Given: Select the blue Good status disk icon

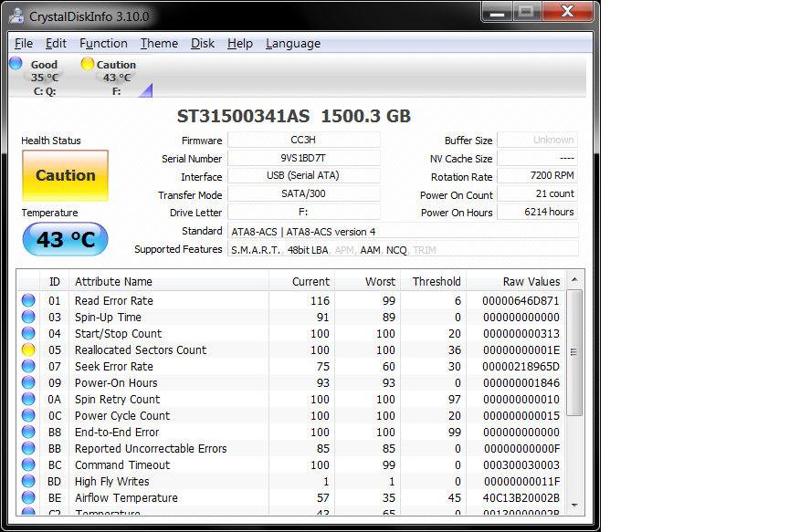Looking at the screenshot, I should 16,64.
